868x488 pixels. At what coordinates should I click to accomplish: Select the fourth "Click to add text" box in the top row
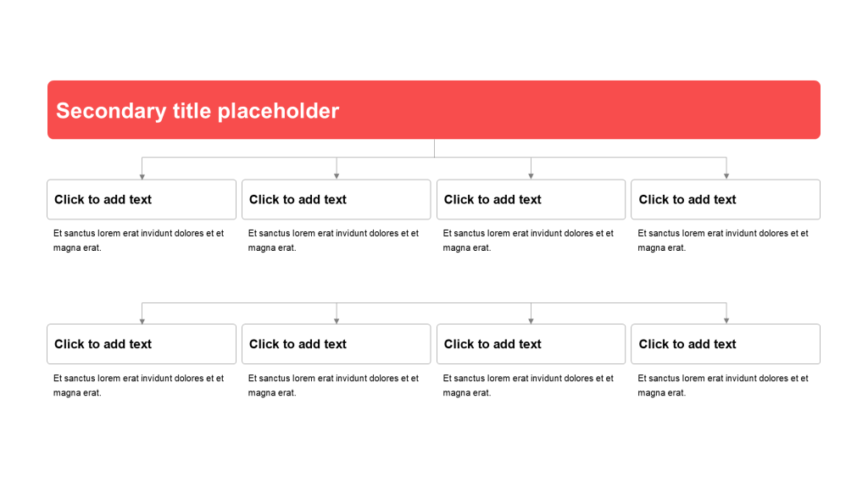pos(726,200)
